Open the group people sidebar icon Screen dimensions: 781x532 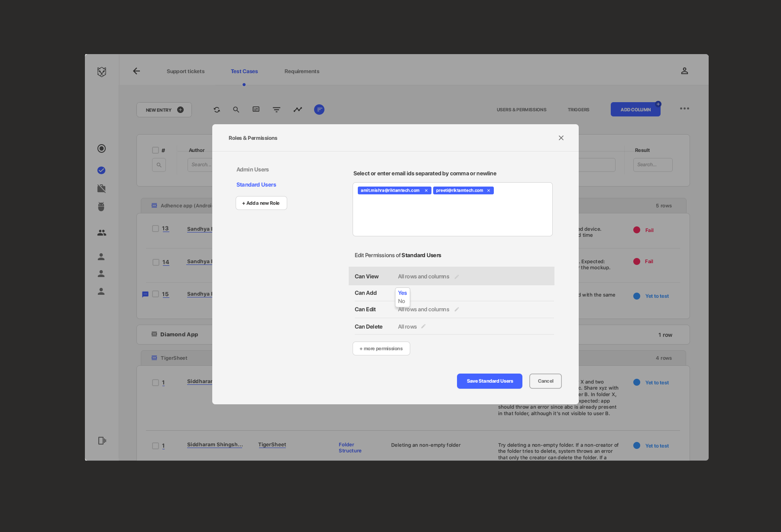click(x=102, y=233)
